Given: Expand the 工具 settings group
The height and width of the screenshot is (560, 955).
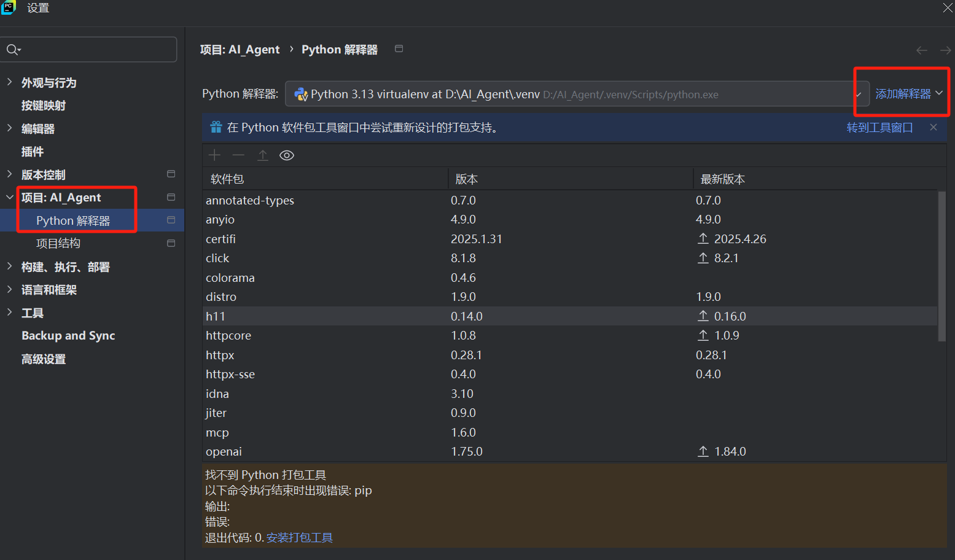Looking at the screenshot, I should [9, 312].
